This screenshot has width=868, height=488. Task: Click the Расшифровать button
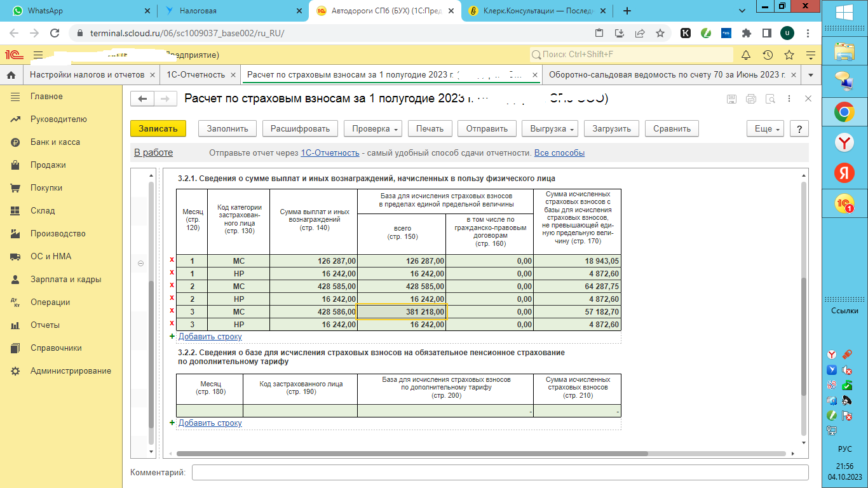tap(300, 128)
